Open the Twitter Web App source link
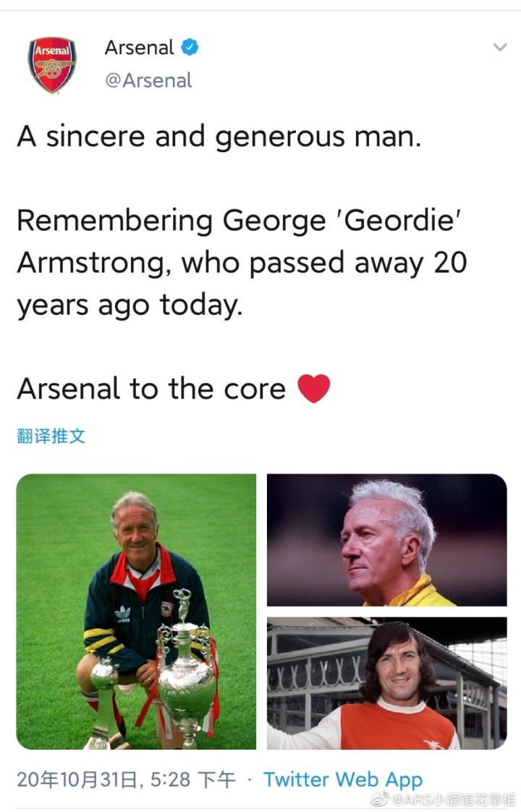Screen dimensions: 521x812 point(342,779)
